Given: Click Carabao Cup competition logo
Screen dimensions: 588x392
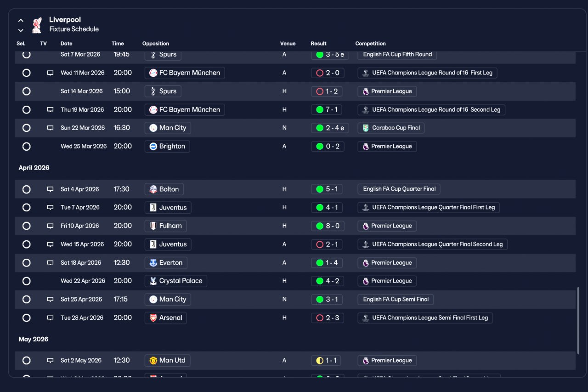Looking at the screenshot, I should (x=366, y=128).
